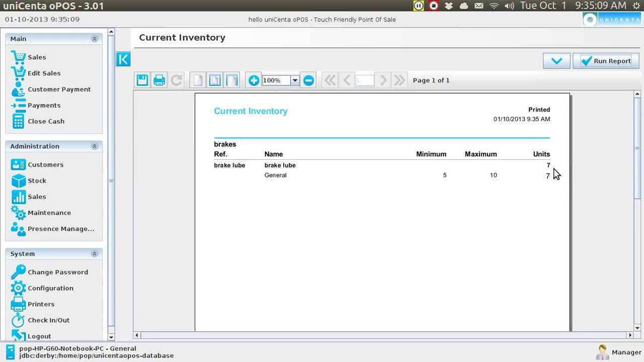Open the sound volume indicator
Image resolution: width=644 pixels, height=362 pixels.
click(x=509, y=6)
